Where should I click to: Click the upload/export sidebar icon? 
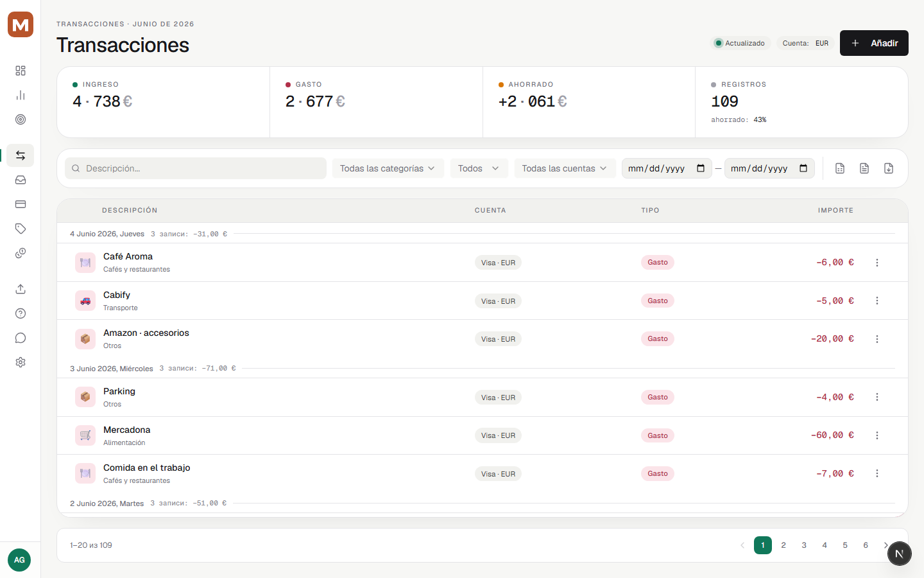[21, 289]
